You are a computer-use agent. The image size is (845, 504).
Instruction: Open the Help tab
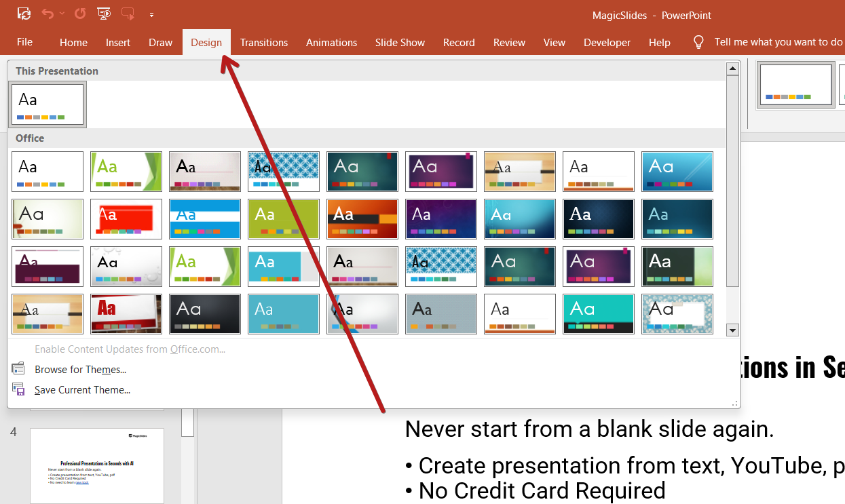point(660,42)
